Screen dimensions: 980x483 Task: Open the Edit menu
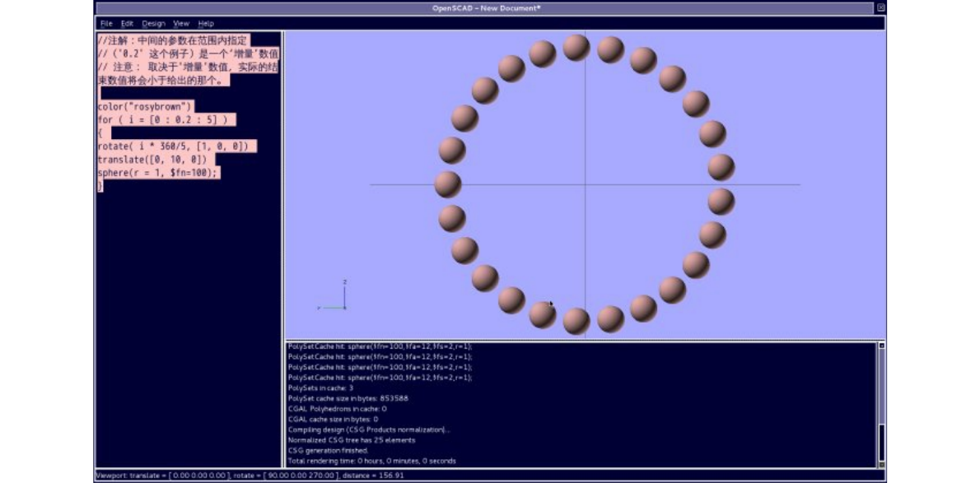pos(128,24)
